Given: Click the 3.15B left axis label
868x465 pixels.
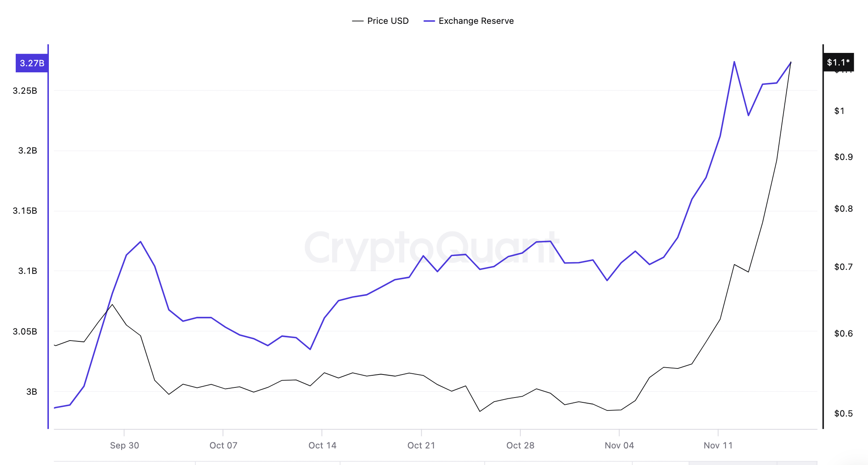Looking at the screenshot, I should click(25, 211).
